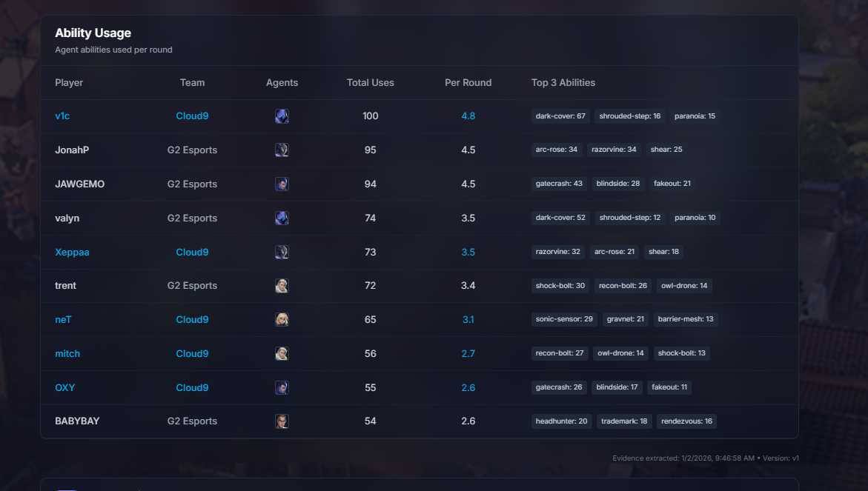Click the razorvine: 34 ability tag
The image size is (868, 491).
click(614, 150)
